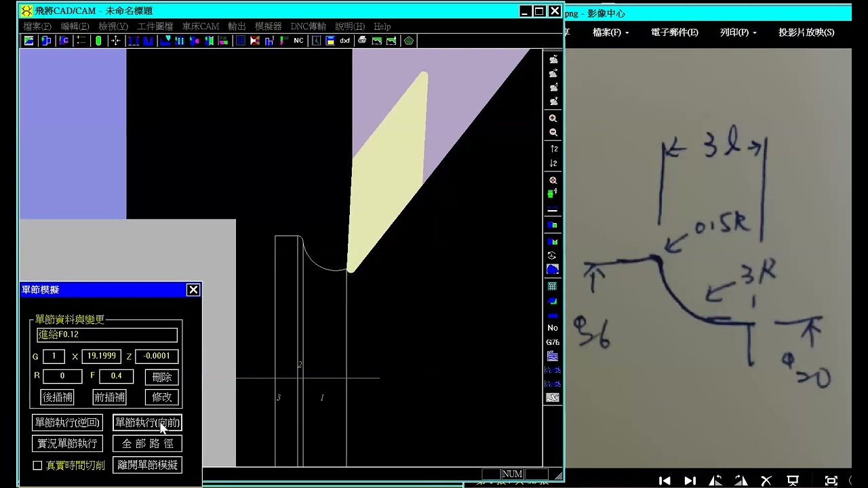Click the red zoom magnifier in right toolbar
The height and width of the screenshot is (488, 868).
tap(553, 180)
